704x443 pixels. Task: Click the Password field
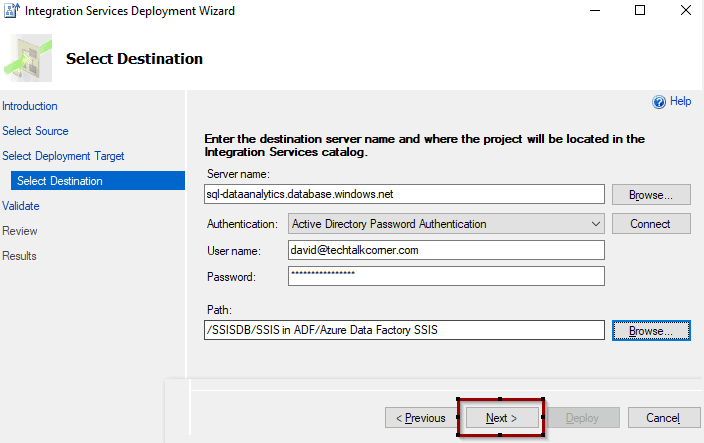(x=446, y=276)
